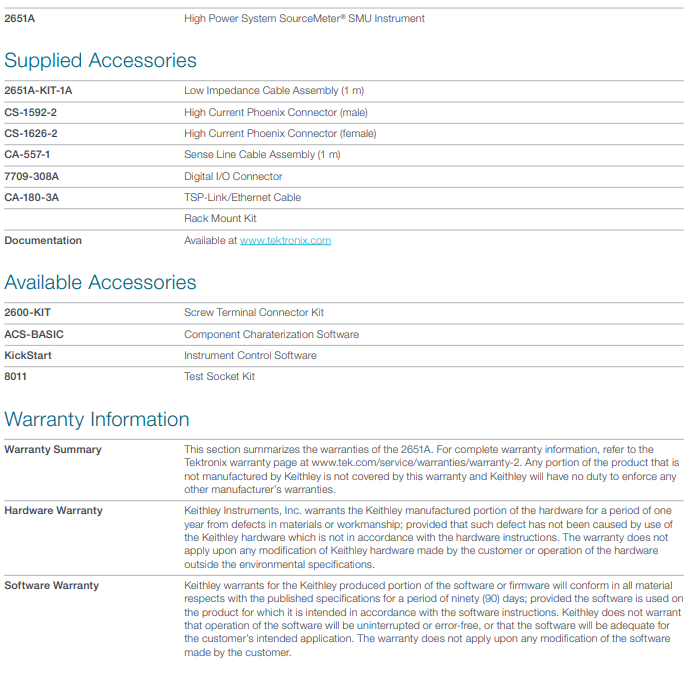
Task: Select the 7709-308A part number
Action: point(32,177)
